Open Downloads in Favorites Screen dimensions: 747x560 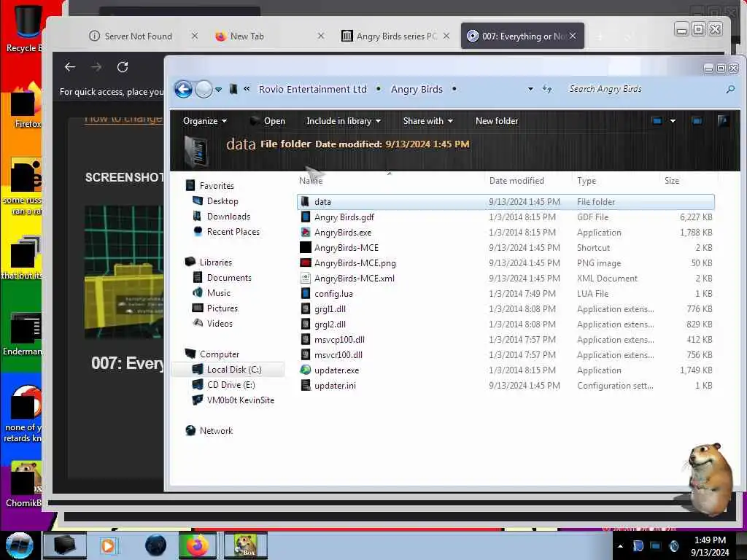click(228, 216)
